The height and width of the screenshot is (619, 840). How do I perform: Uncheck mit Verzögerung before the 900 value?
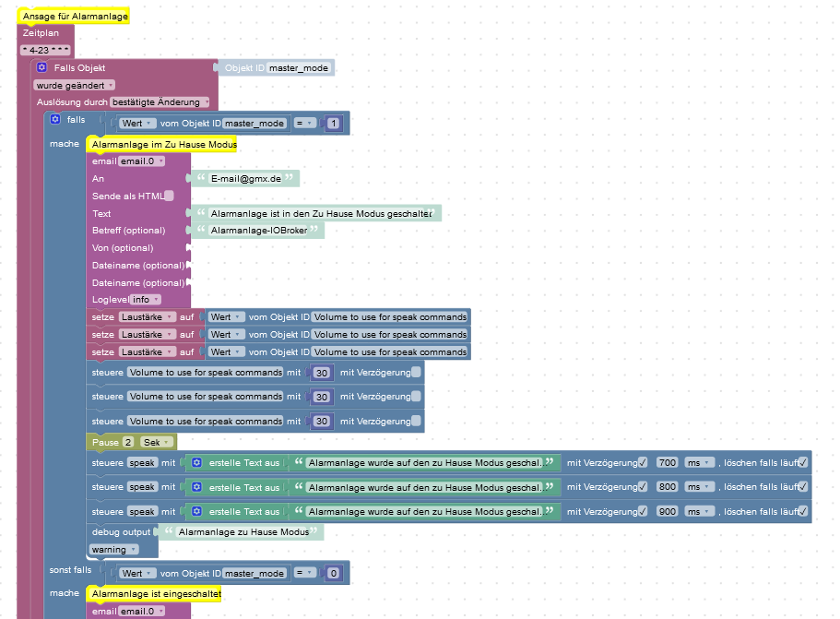pos(643,511)
